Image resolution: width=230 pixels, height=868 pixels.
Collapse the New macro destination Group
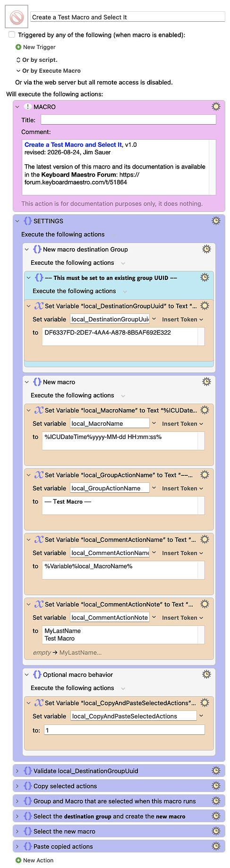(x=27, y=249)
